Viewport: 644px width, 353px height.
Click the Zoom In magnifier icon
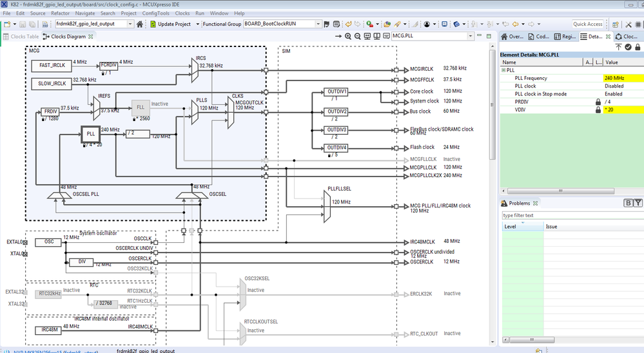pos(348,36)
